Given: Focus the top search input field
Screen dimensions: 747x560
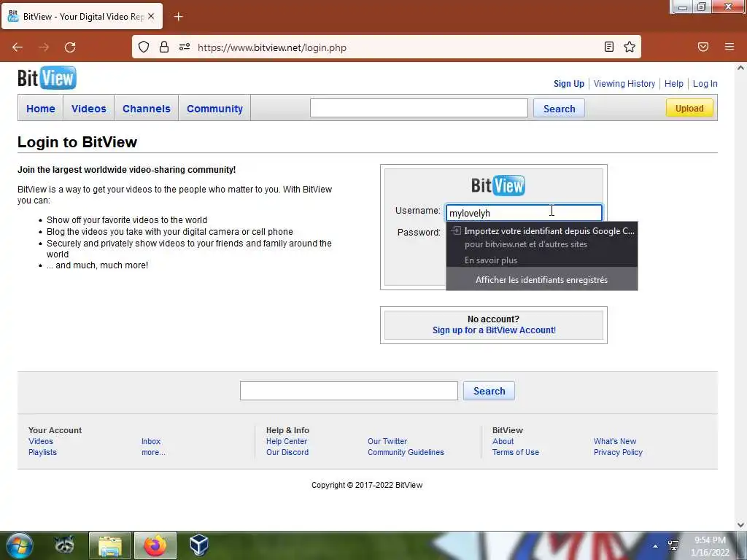Looking at the screenshot, I should (x=419, y=108).
